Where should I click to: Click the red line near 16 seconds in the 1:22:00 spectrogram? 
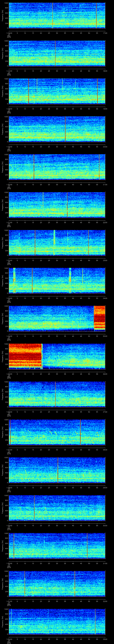pos(35,243)
